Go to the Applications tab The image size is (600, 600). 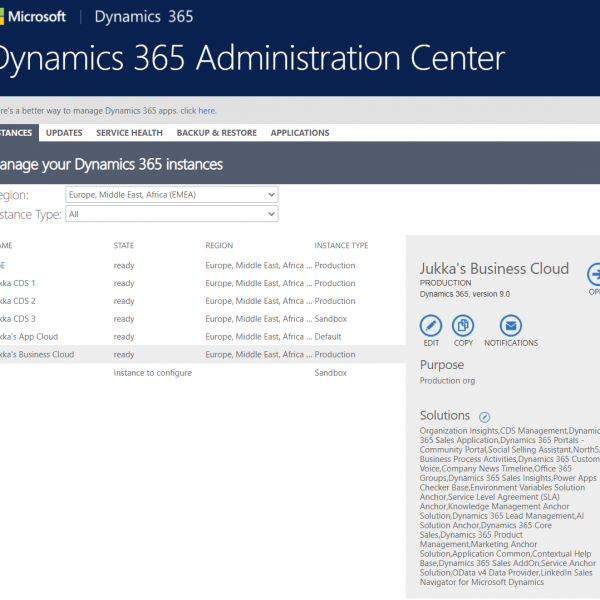click(x=300, y=133)
